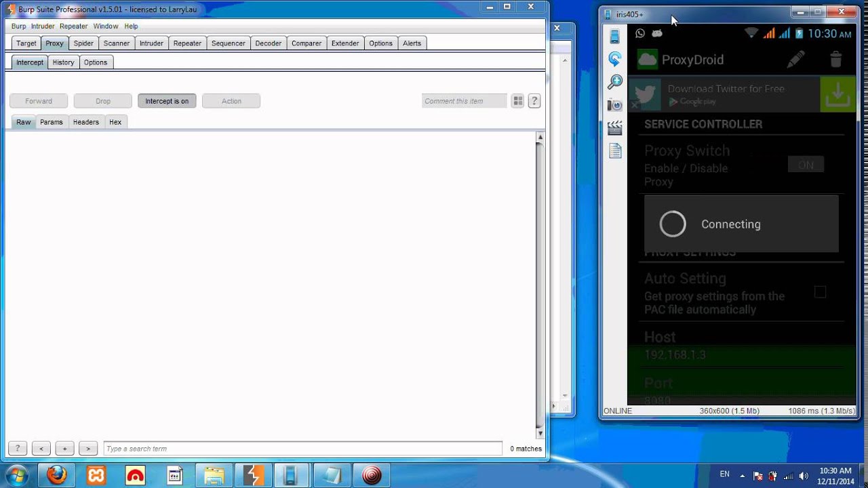Click the camera screenshot icon in iris405+ sidebar
The width and height of the screenshot is (868, 488).
[x=615, y=105]
